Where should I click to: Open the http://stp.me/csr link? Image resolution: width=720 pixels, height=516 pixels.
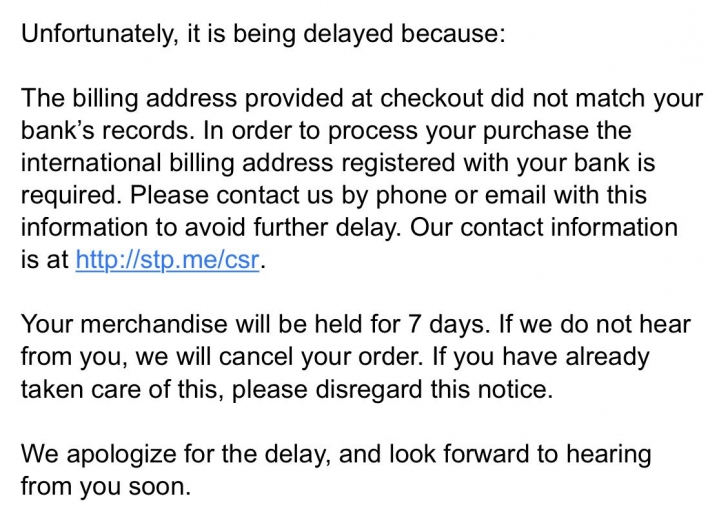point(168,260)
